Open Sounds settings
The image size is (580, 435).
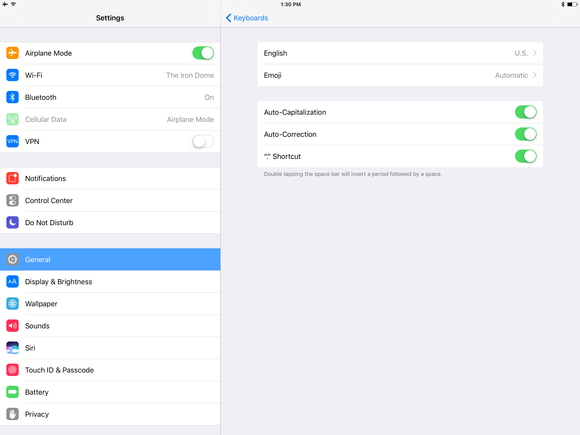click(x=110, y=326)
